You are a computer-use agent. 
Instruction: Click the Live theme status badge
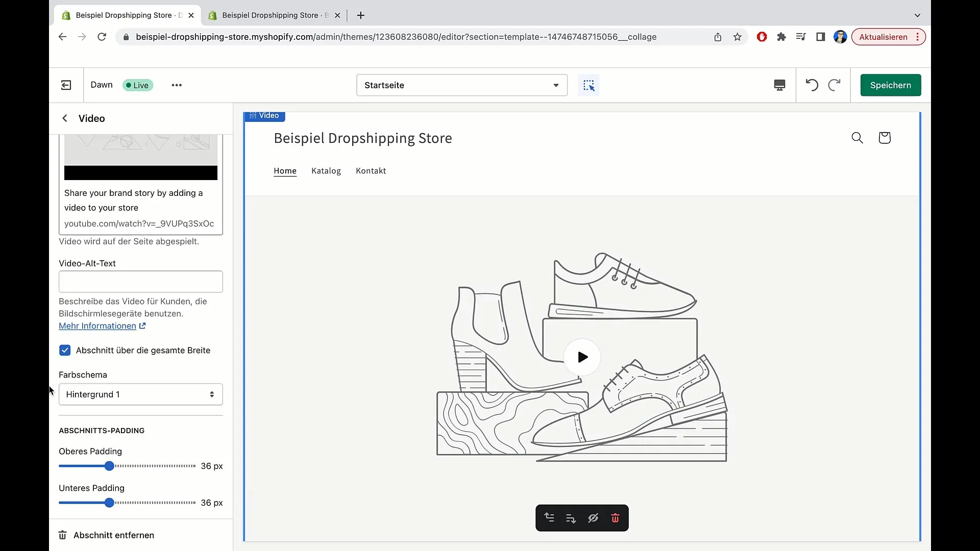pyautogui.click(x=138, y=85)
